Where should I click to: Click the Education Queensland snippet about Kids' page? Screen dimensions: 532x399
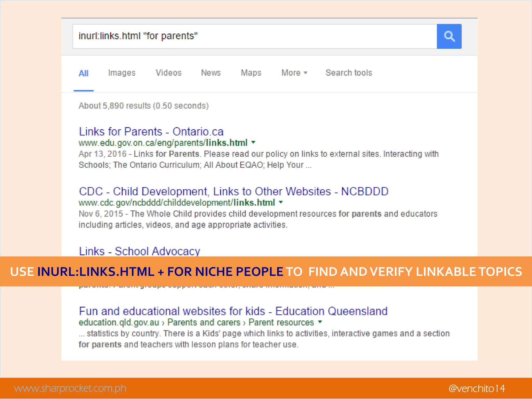[x=264, y=339]
